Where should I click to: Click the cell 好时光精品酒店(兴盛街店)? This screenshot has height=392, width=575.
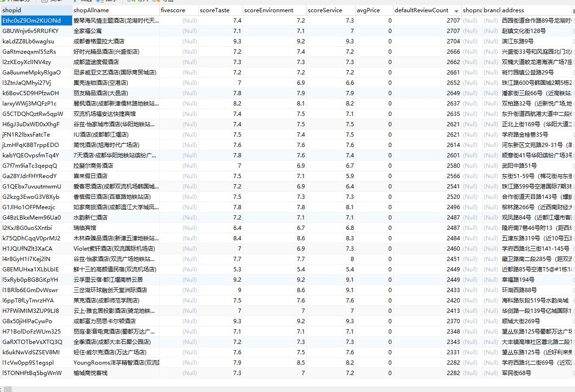point(115,52)
